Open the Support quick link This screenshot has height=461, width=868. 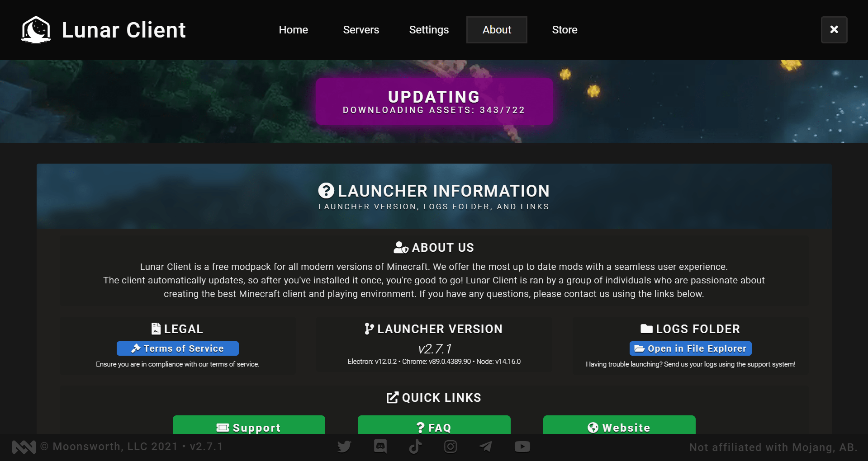pyautogui.click(x=249, y=425)
